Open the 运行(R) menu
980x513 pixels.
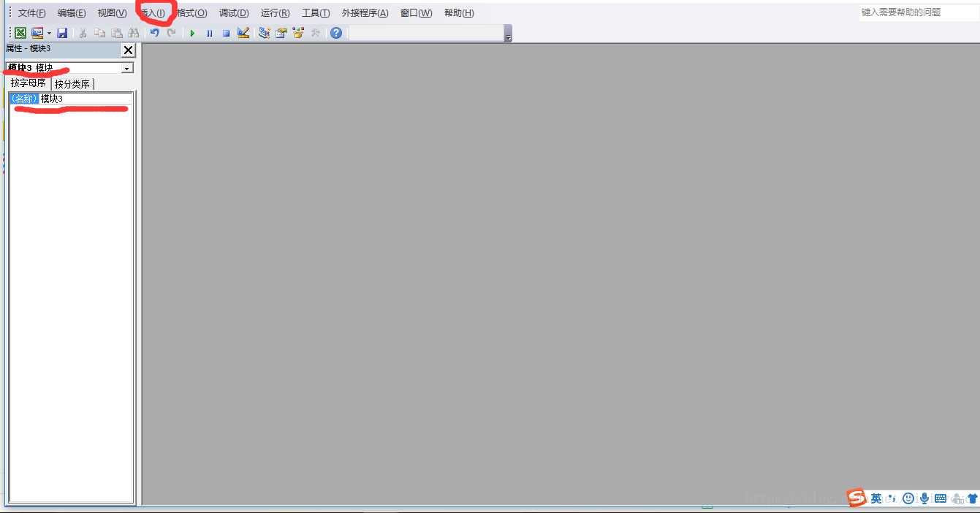[x=275, y=13]
